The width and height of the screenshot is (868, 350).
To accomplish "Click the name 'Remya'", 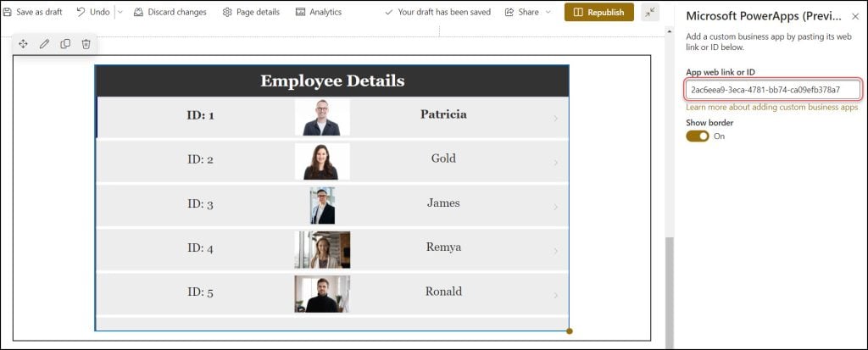I will click(443, 247).
